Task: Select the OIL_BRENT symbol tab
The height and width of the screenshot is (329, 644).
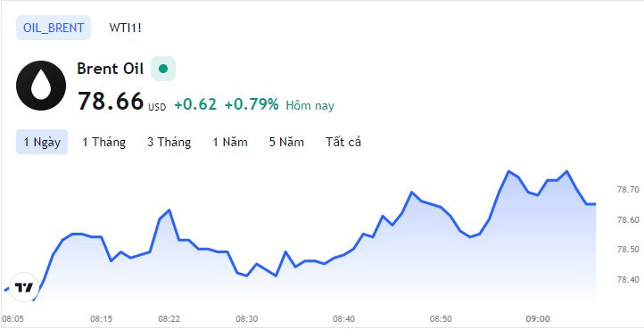Action: (x=54, y=28)
